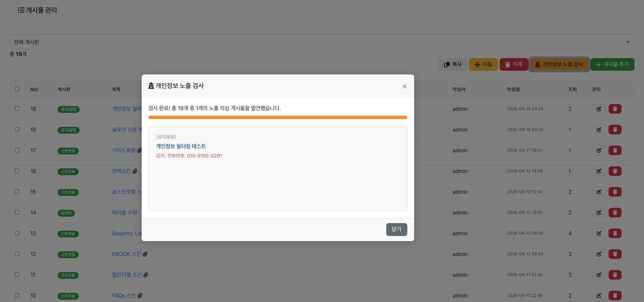The width and height of the screenshot is (644, 302).
Task: Open EBOOK 스킨 post link
Action: point(126,254)
